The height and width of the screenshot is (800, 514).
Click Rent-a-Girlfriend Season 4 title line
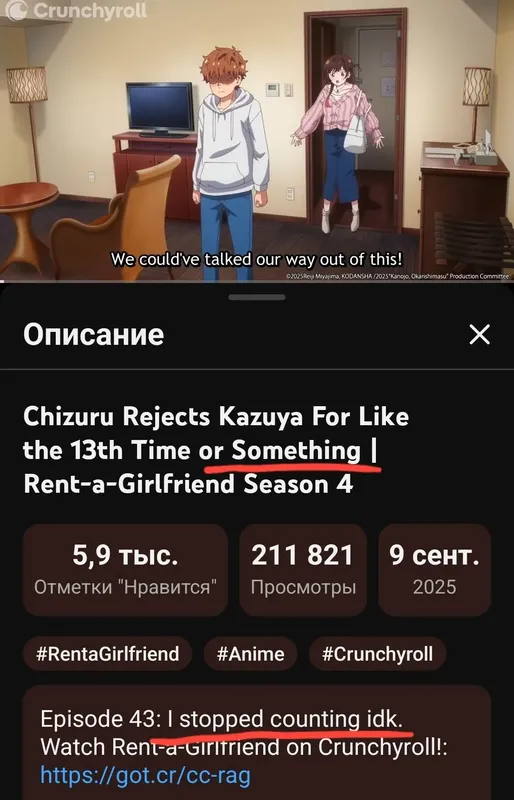tap(188, 484)
